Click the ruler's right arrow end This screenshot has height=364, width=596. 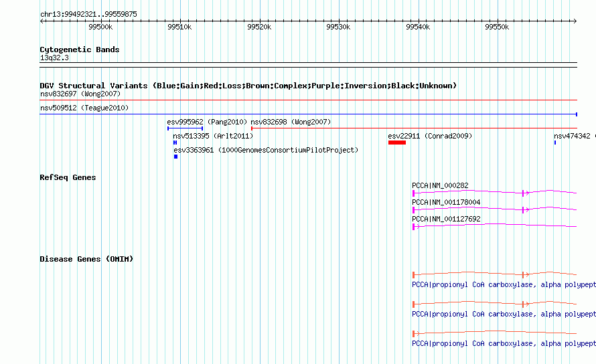click(575, 21)
